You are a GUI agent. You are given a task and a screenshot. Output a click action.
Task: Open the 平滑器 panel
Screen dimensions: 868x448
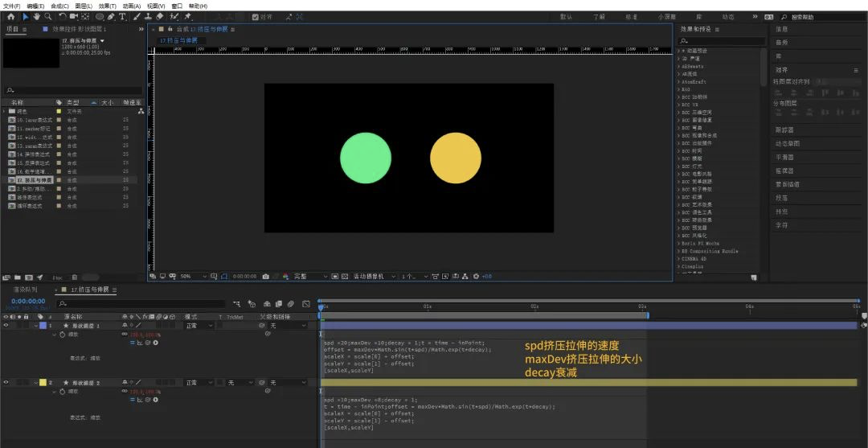(x=784, y=158)
